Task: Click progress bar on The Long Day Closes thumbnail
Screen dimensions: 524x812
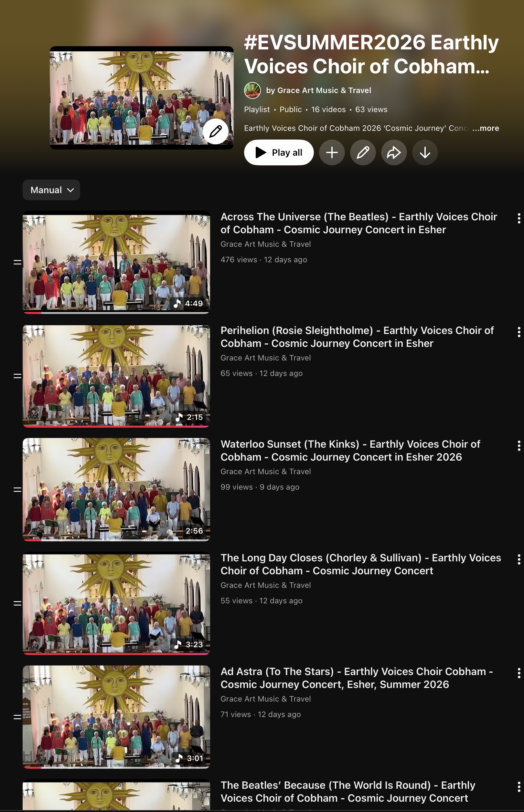Action: 116,654
